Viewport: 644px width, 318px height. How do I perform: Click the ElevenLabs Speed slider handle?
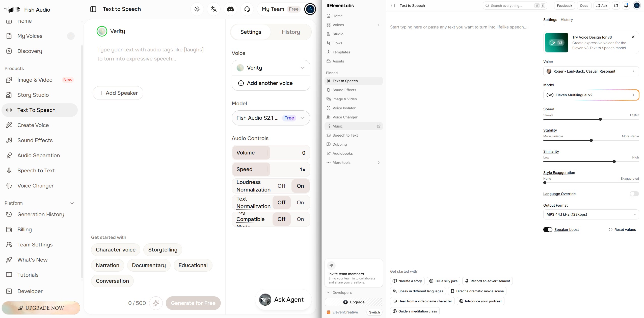[600, 119]
